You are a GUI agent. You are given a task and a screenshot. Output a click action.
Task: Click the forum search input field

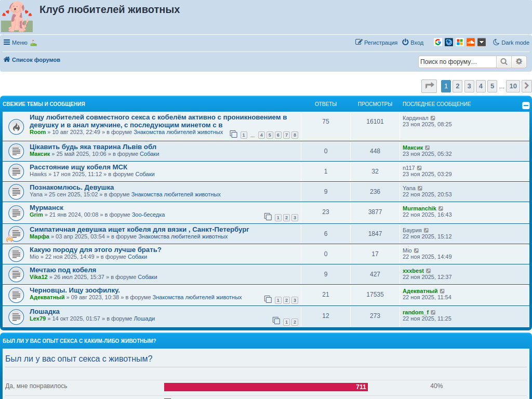tap(457, 62)
